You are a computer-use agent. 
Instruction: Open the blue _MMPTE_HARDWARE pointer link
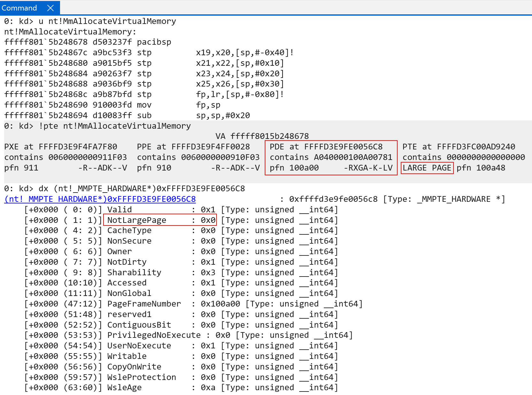pos(100,199)
